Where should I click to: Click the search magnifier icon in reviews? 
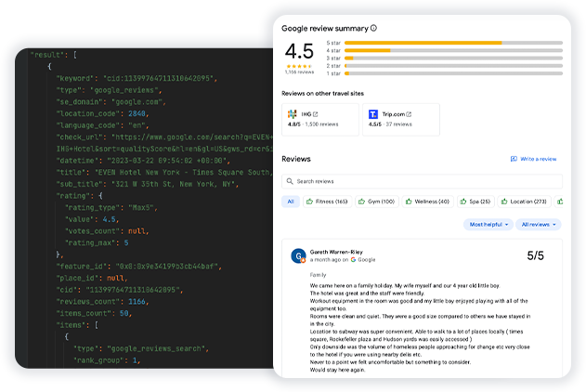290,181
